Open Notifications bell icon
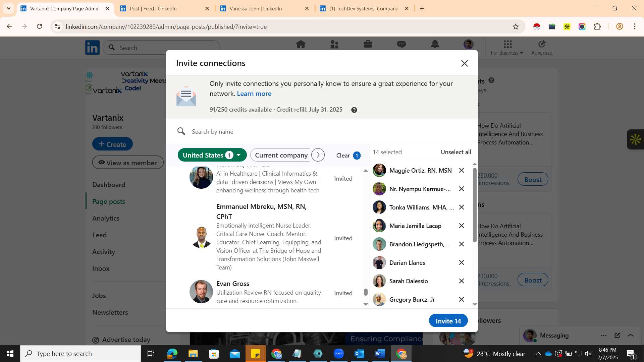 [435, 44]
